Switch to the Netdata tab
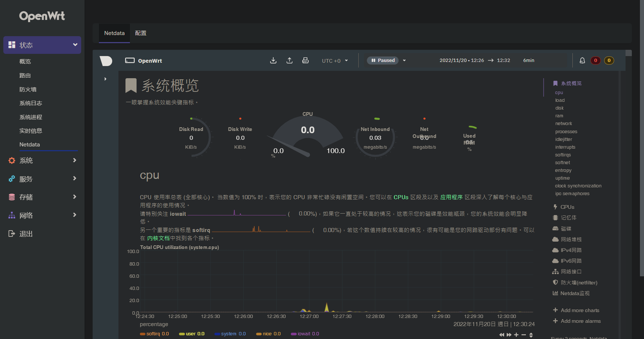The width and height of the screenshot is (644, 339). tap(114, 33)
